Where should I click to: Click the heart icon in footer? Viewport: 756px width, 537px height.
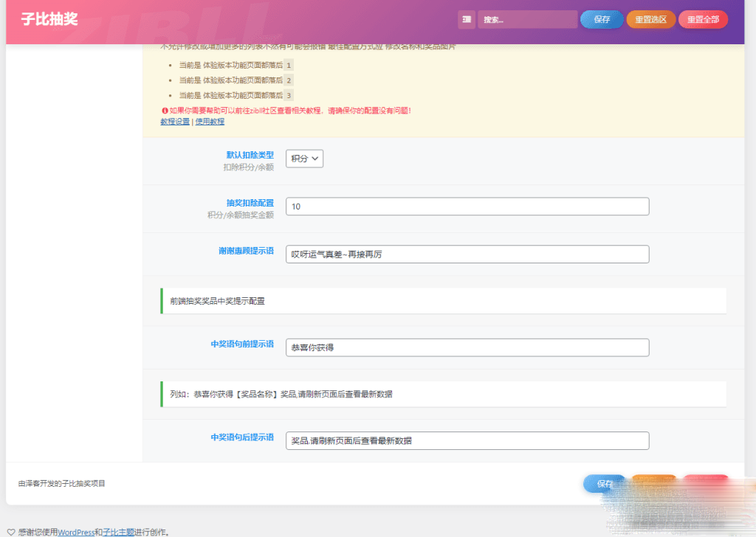11,532
